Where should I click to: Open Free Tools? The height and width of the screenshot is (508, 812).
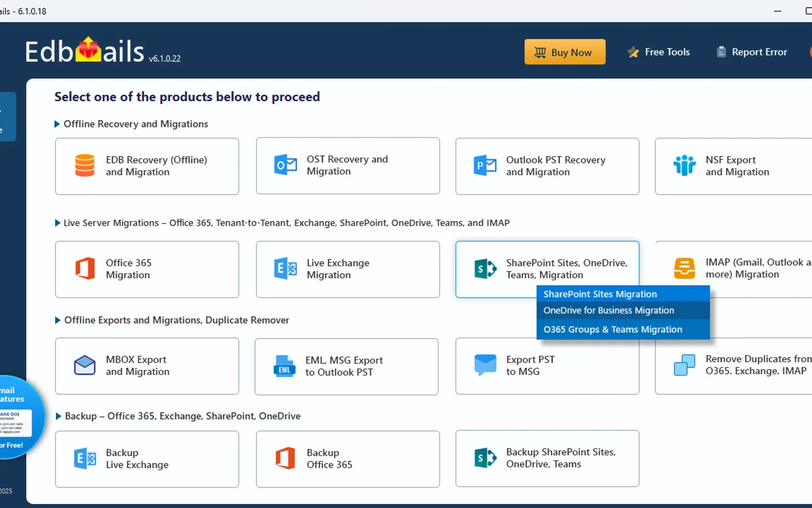[x=659, y=52]
